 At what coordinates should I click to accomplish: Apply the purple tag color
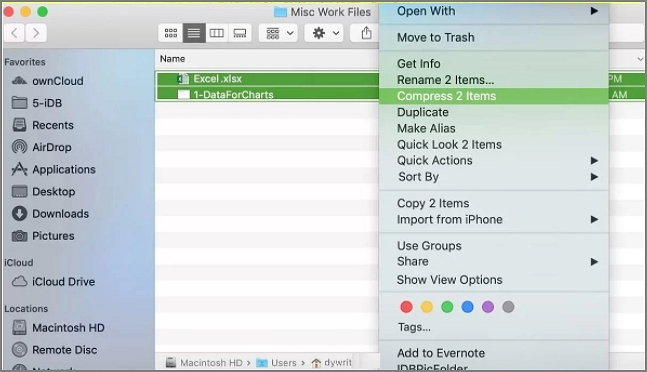[488, 307]
